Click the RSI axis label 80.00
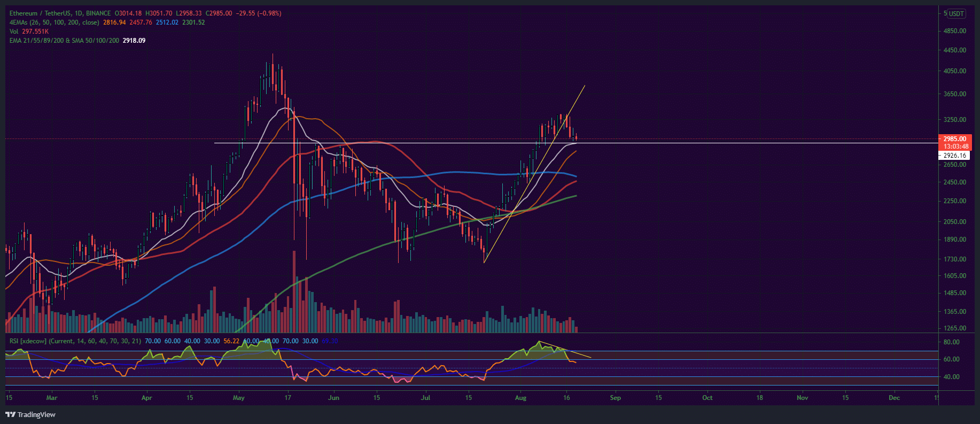Screen dimensions: 980x424 952,342
